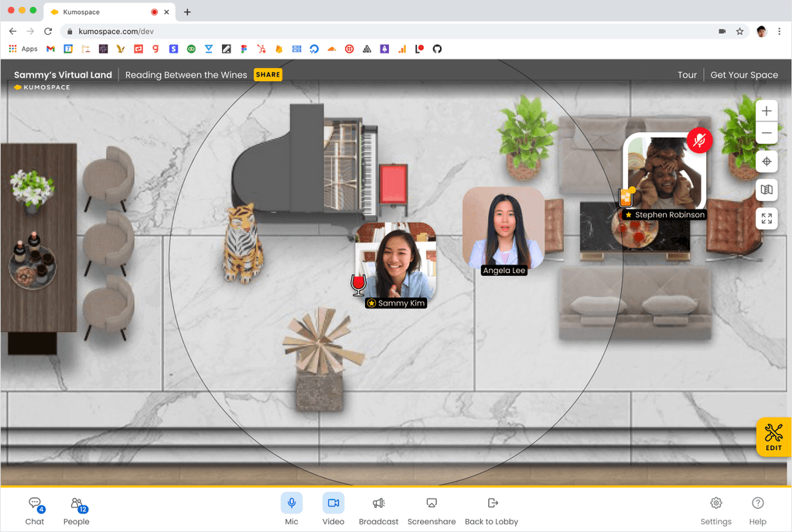View the People list
Viewport: 792px width, 532px height.
click(x=76, y=509)
